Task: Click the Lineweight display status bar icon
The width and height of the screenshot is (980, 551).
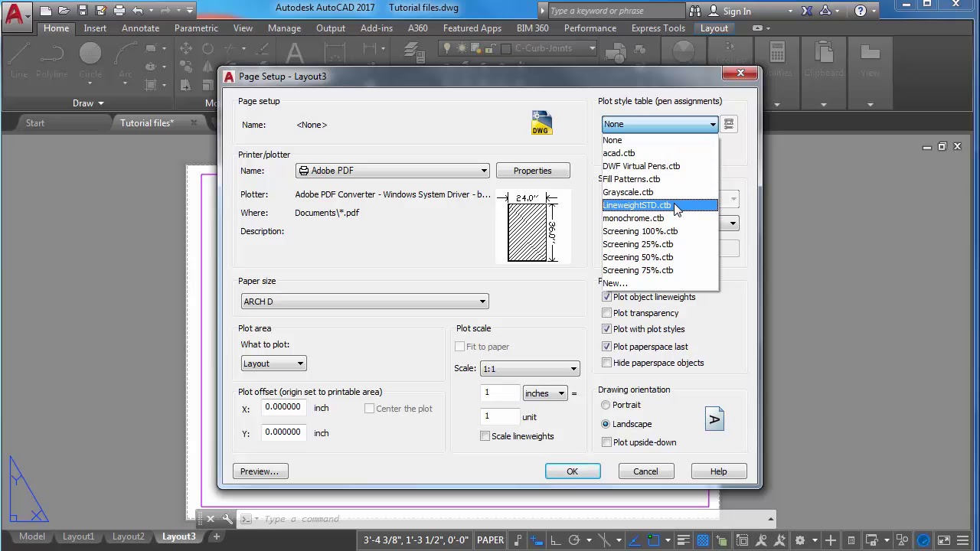Action: click(684, 540)
